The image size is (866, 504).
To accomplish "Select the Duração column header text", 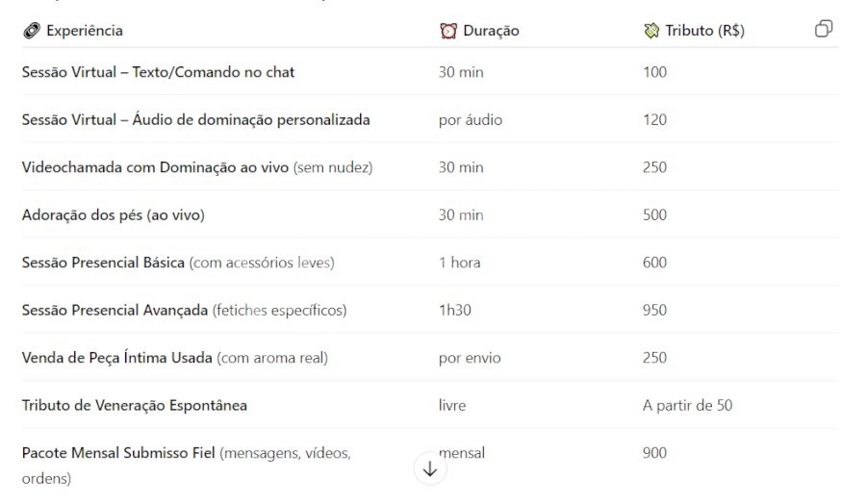I will click(491, 31).
